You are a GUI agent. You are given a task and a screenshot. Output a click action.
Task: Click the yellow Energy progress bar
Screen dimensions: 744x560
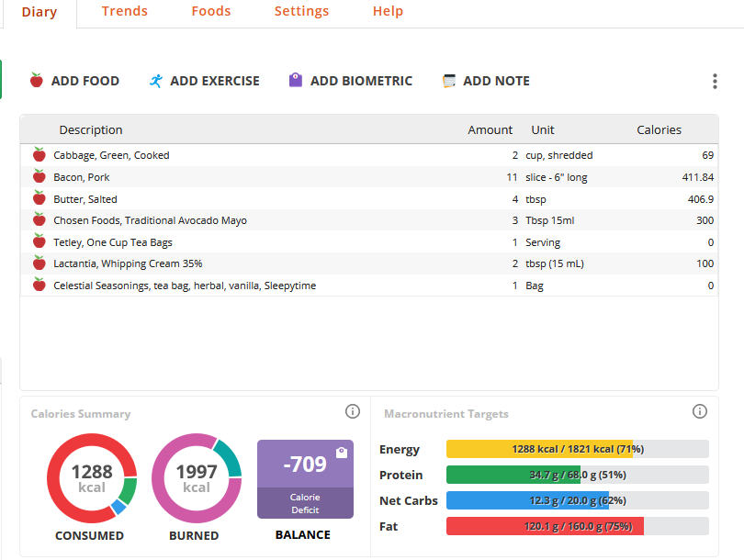[578, 449]
